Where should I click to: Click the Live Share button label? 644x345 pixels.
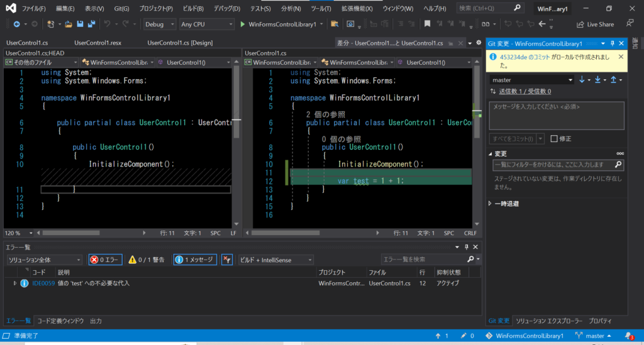pos(601,25)
